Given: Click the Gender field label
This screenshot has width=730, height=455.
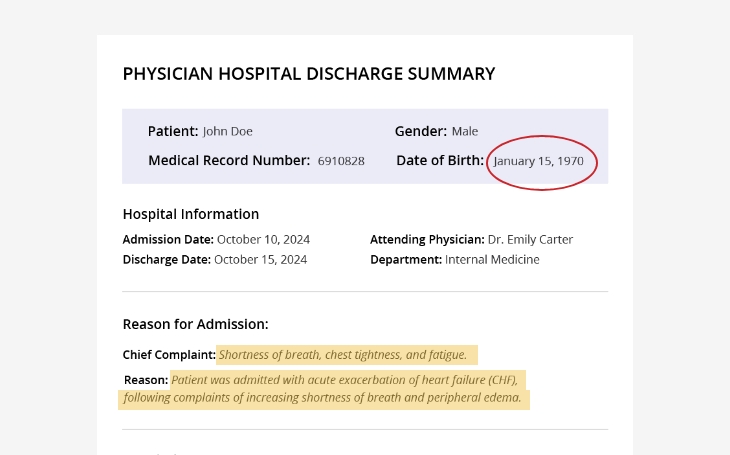Looking at the screenshot, I should click(x=420, y=132).
